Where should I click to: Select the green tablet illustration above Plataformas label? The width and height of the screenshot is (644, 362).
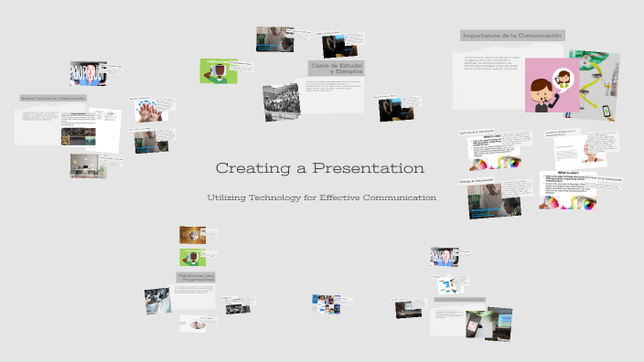point(192,258)
